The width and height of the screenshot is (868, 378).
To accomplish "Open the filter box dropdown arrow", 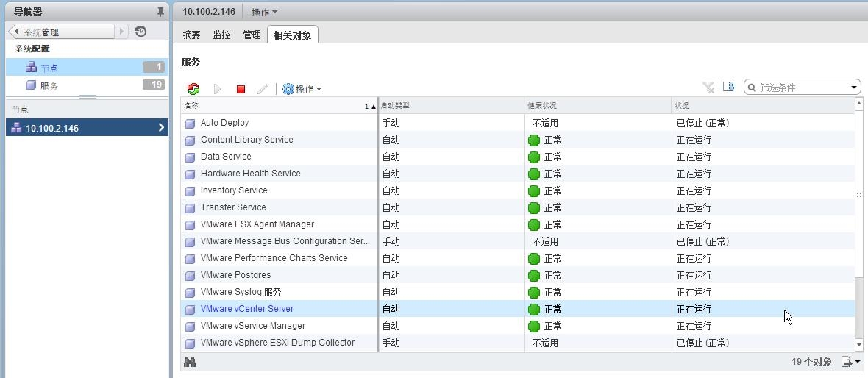I will click(x=853, y=88).
